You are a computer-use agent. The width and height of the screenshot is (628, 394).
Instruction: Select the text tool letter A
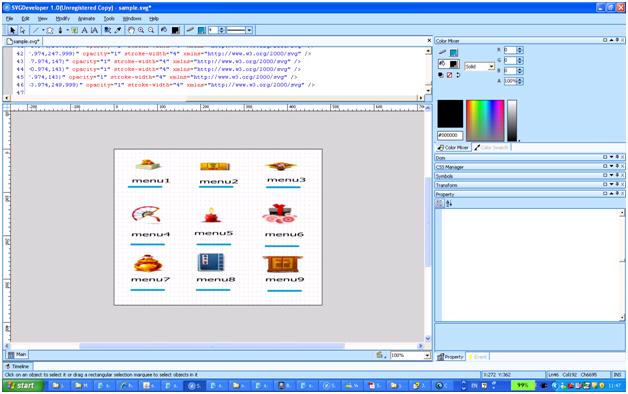click(x=85, y=30)
